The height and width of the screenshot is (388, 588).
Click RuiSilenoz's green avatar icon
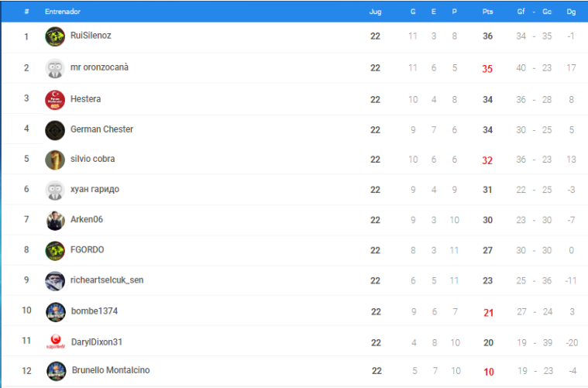pyautogui.click(x=55, y=36)
